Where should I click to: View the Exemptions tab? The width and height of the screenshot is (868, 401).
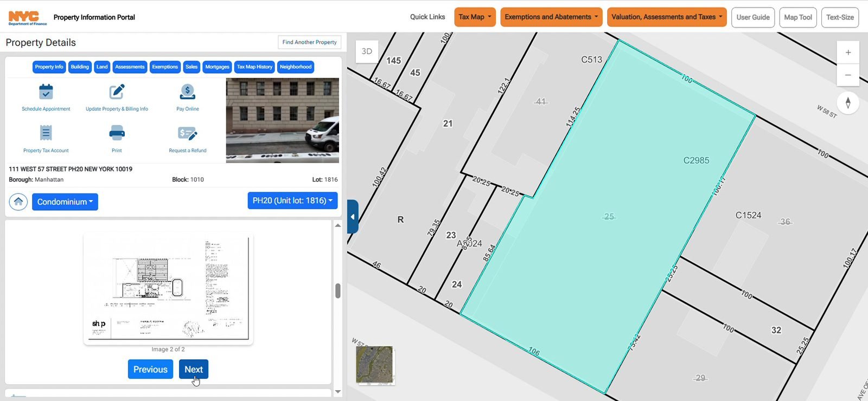click(x=165, y=67)
